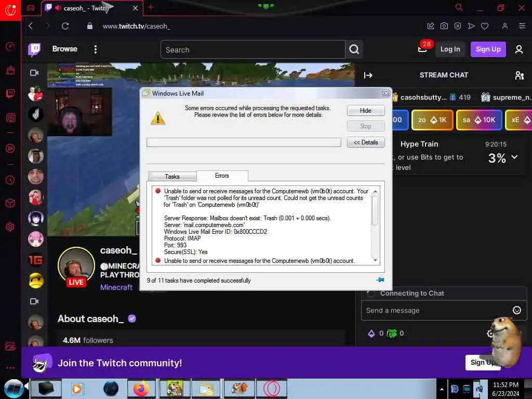Open Twitch panel in Opera sidebar
This screenshot has width=532, height=399.
(10, 94)
